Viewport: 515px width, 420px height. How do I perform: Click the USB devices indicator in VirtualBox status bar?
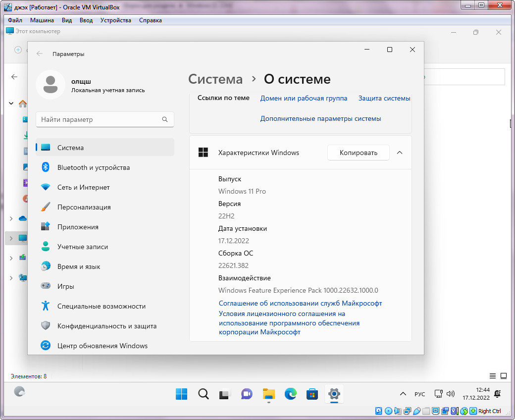tap(417, 411)
